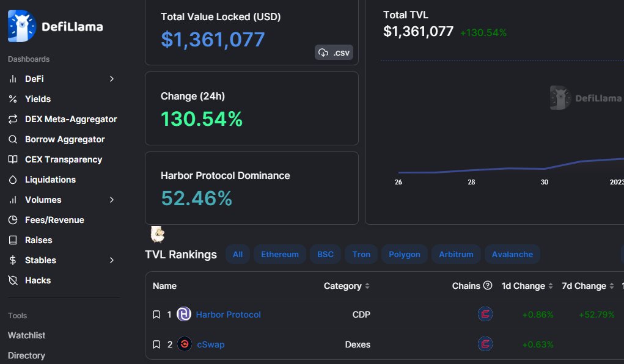Click the Total Value Locked $1,361,077 figure
This screenshot has width=624, height=364.
pyautogui.click(x=213, y=39)
